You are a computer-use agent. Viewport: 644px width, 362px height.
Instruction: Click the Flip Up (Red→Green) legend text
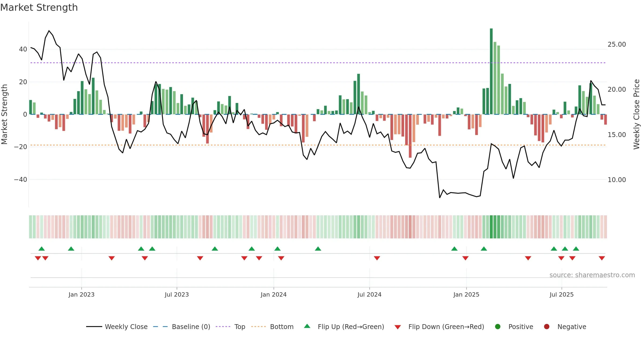pos(351,327)
